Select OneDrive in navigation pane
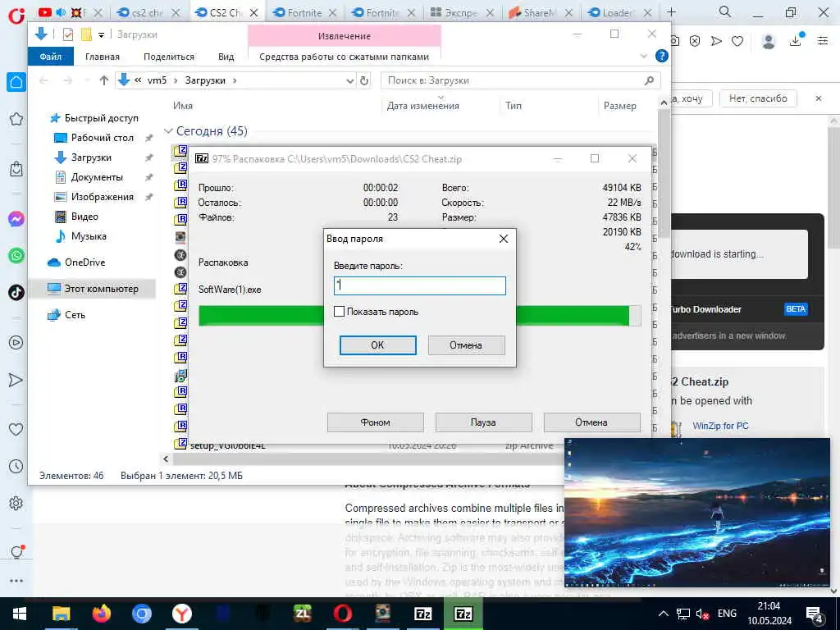Screen dimensions: 840x630 [x=84, y=262]
